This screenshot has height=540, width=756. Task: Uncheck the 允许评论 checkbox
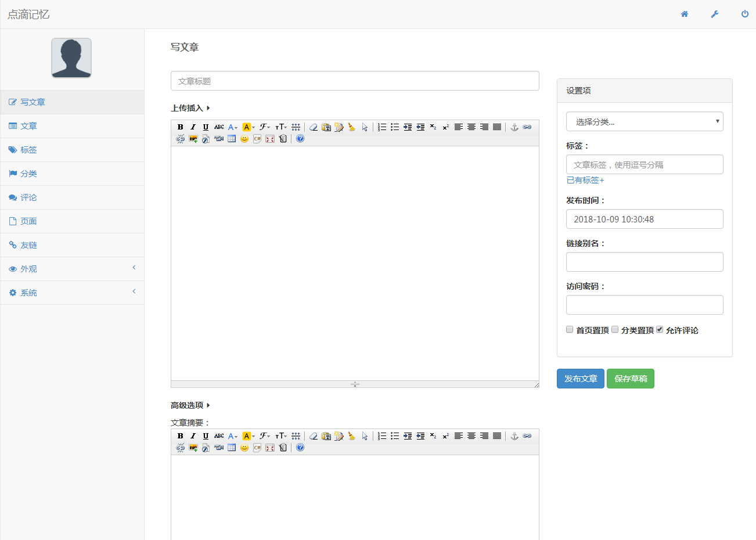tap(660, 329)
